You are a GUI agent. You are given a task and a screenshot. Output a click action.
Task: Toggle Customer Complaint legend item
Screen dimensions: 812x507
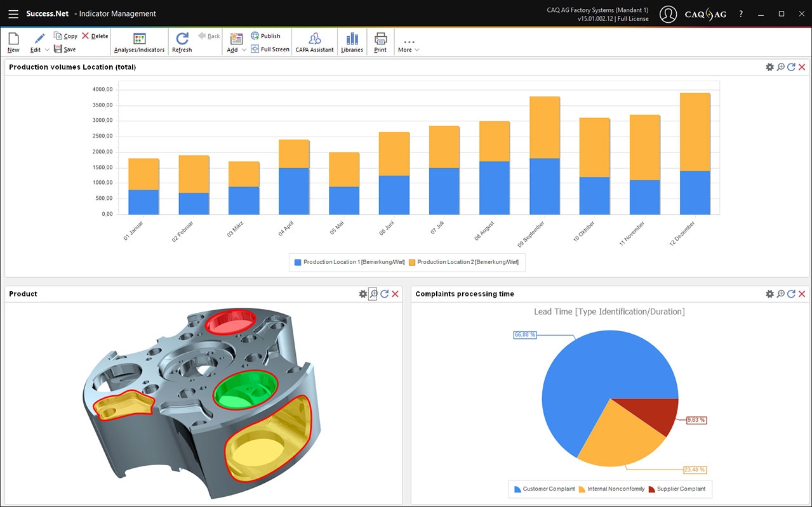pyautogui.click(x=544, y=489)
